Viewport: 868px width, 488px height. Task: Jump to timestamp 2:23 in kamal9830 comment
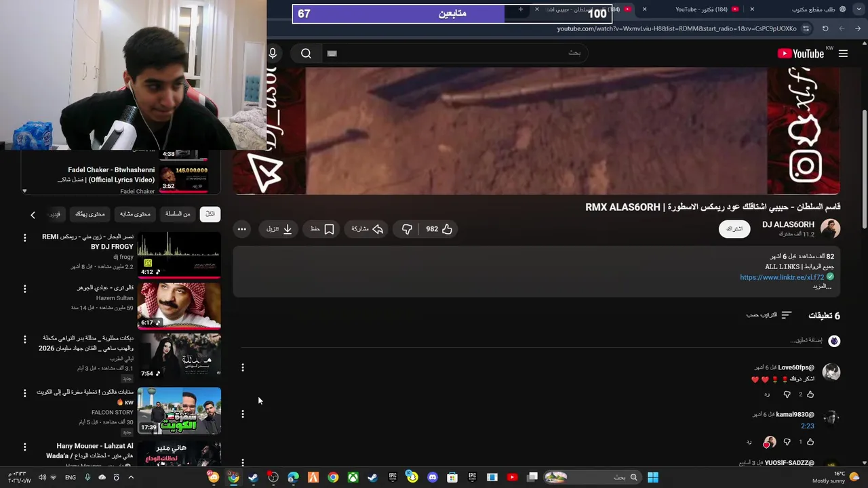pos(807,426)
